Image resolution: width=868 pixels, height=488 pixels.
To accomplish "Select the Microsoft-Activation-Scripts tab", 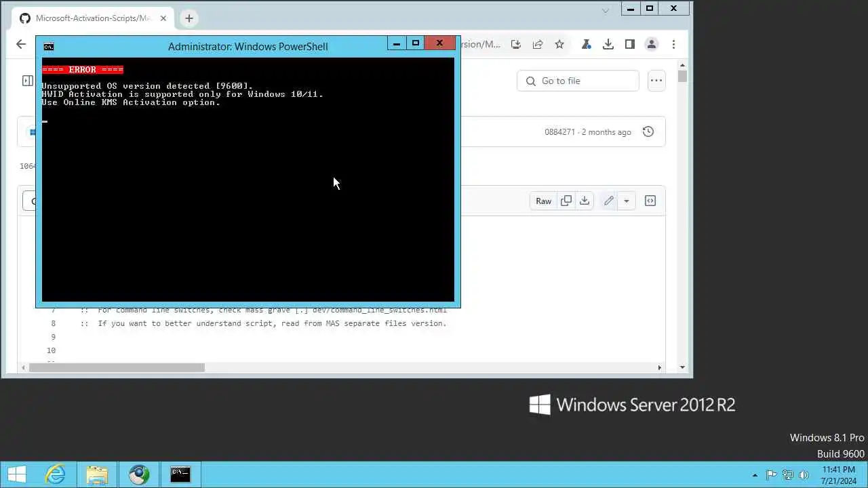I will pos(93,18).
